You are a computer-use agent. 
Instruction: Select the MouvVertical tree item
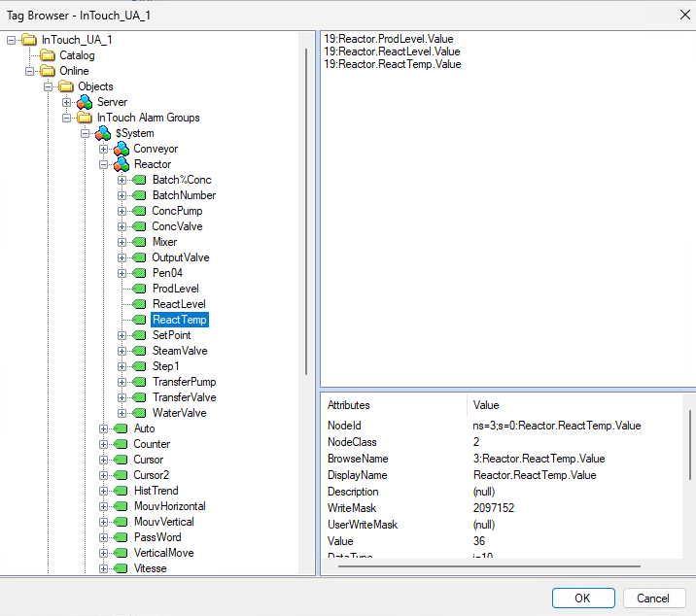(164, 522)
